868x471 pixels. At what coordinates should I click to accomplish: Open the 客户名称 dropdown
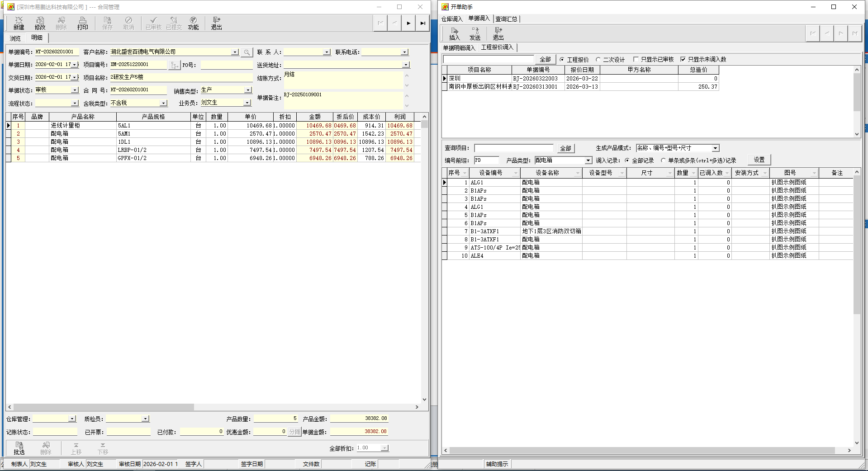point(235,52)
